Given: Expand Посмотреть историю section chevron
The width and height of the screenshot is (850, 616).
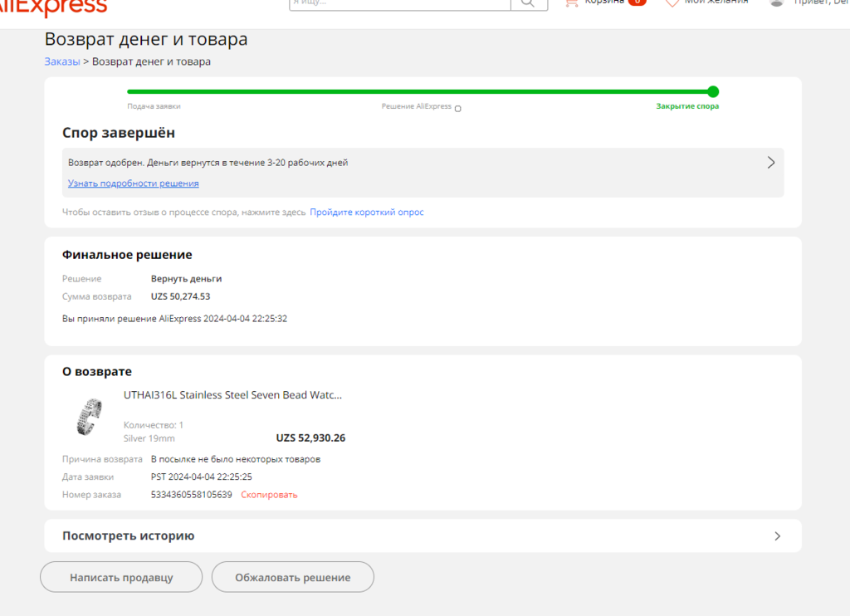Looking at the screenshot, I should coord(777,536).
